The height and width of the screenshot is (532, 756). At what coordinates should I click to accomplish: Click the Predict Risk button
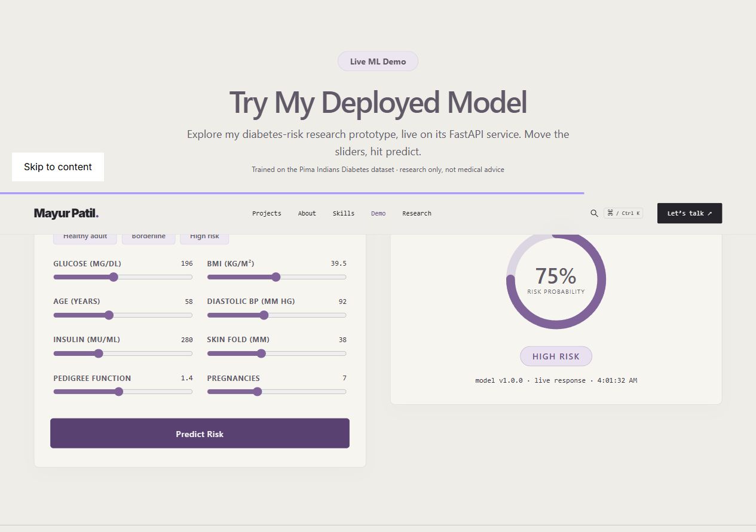(200, 433)
